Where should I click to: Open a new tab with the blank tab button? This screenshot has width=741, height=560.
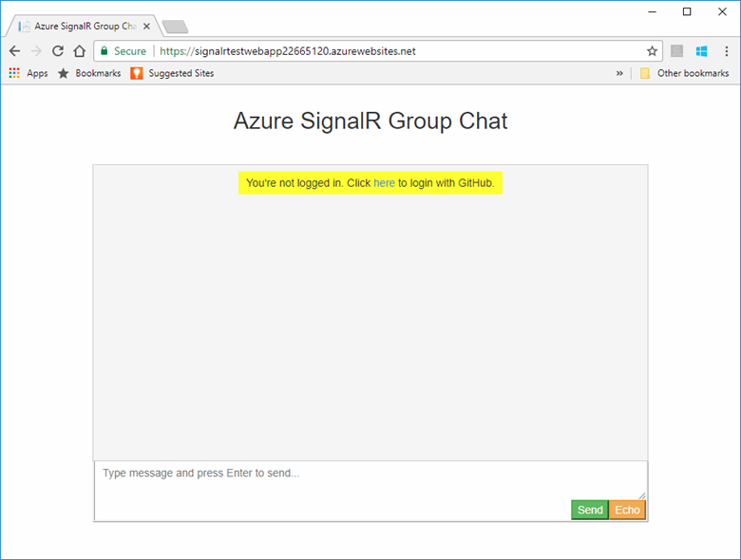(x=175, y=26)
